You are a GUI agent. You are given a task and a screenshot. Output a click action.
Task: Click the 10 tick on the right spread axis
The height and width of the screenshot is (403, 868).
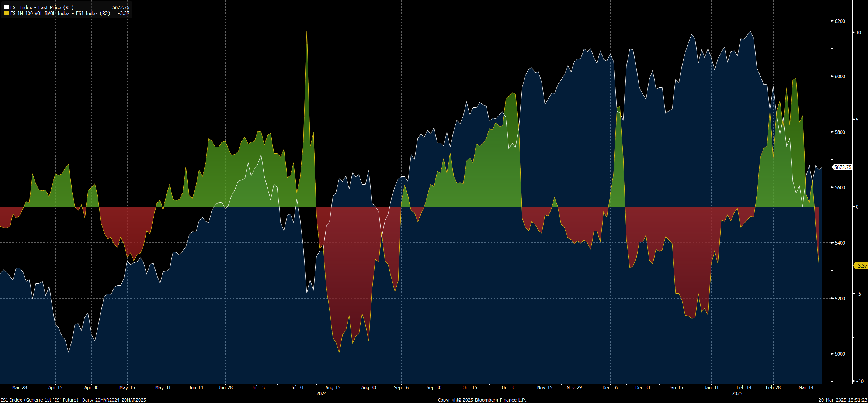(x=858, y=32)
